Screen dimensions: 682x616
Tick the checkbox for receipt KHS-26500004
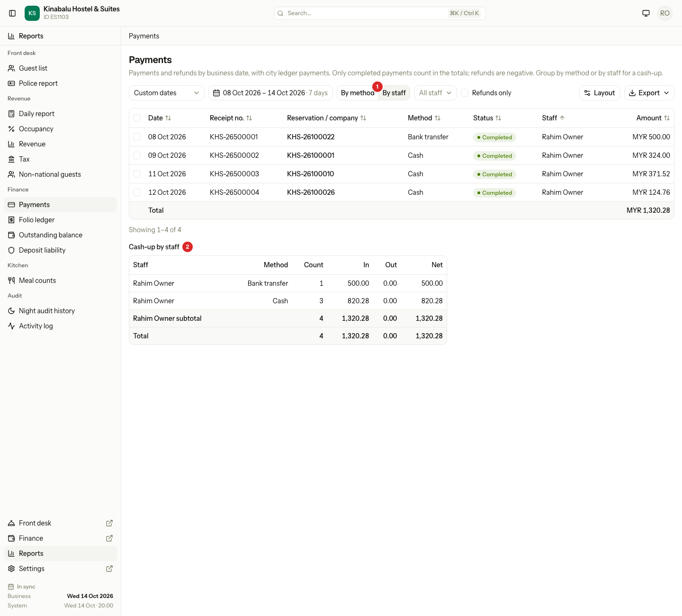137,192
